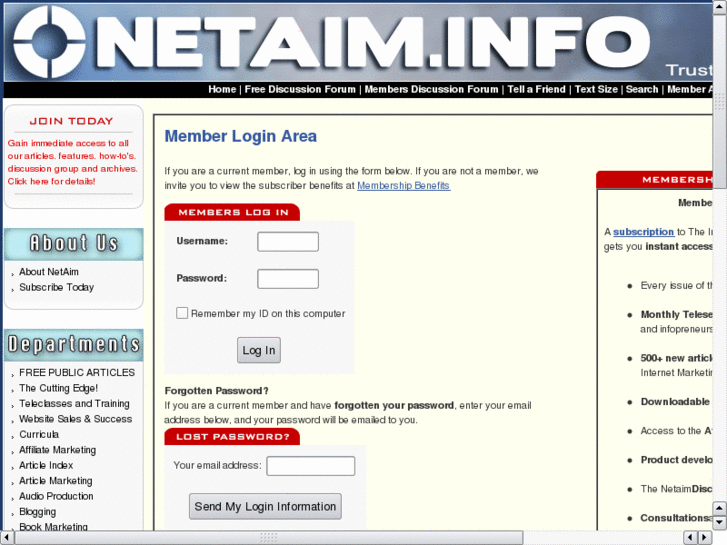Image resolution: width=727 pixels, height=545 pixels.
Task: Click Send My Login Information button
Action: pyautogui.click(x=265, y=507)
